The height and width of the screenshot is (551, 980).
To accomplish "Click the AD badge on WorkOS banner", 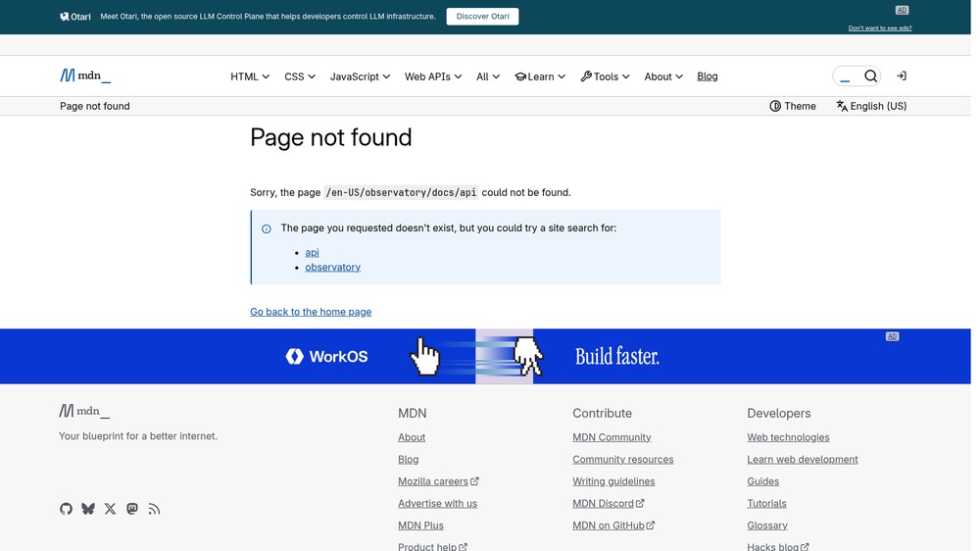I will click(x=892, y=336).
